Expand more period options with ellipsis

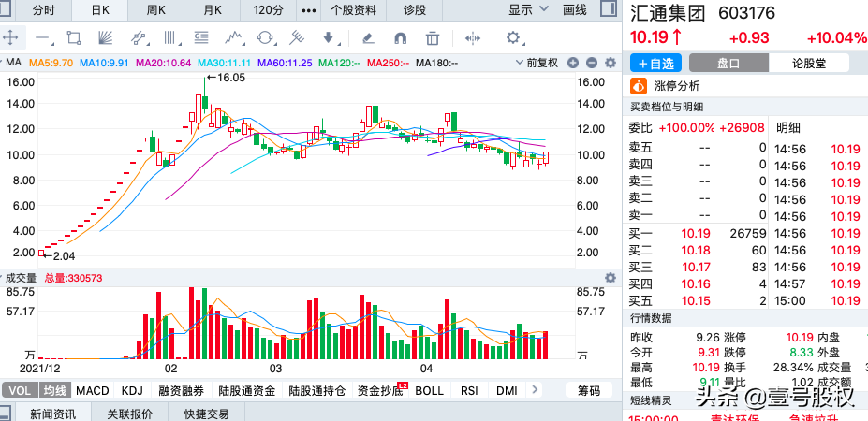[307, 10]
